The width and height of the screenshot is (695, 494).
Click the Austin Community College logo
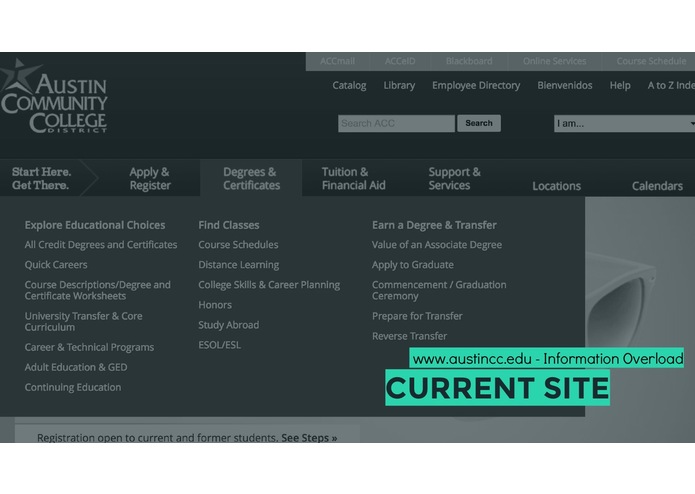point(54,96)
